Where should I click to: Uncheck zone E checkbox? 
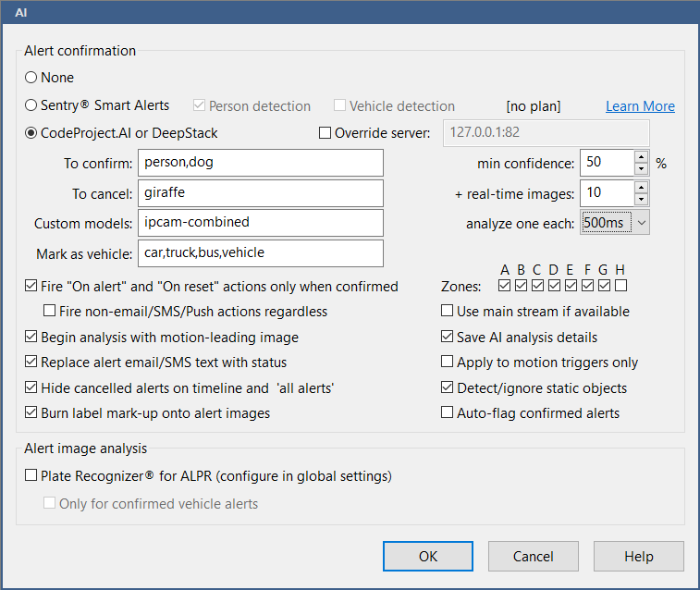pos(571,285)
